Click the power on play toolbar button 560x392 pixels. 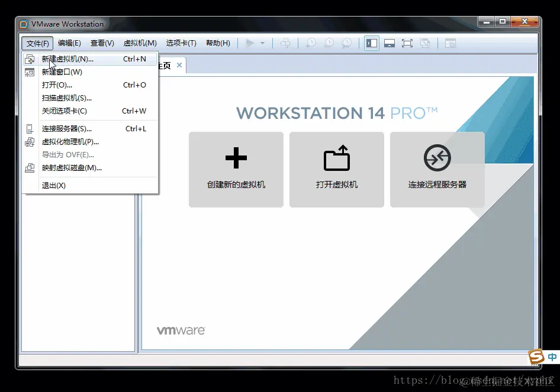point(250,43)
